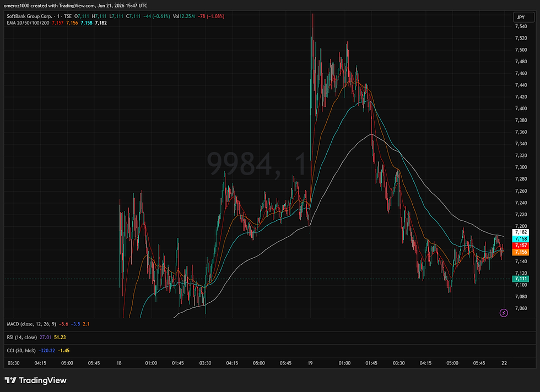Click the RSI value 27.01
This screenshot has height=392, width=540.
45,337
